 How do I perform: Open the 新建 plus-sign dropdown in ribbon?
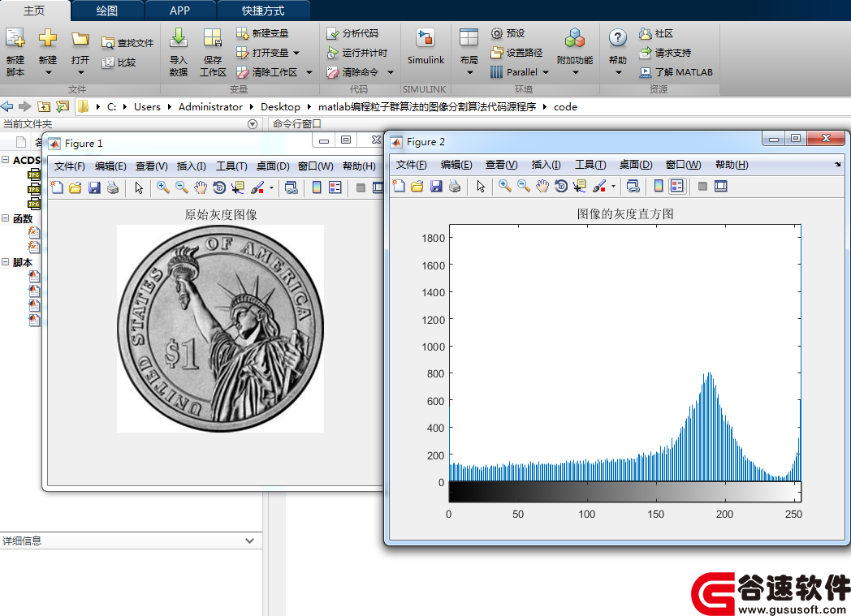(48, 73)
